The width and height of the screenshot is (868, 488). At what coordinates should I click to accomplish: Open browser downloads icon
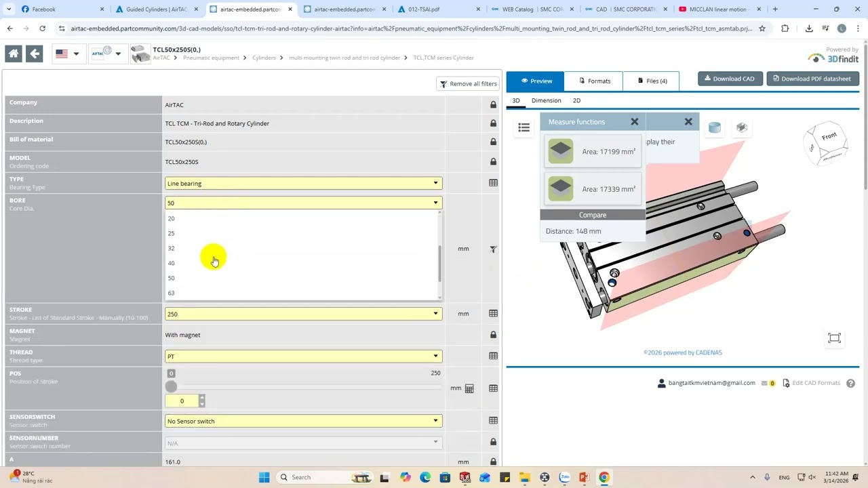point(809,28)
